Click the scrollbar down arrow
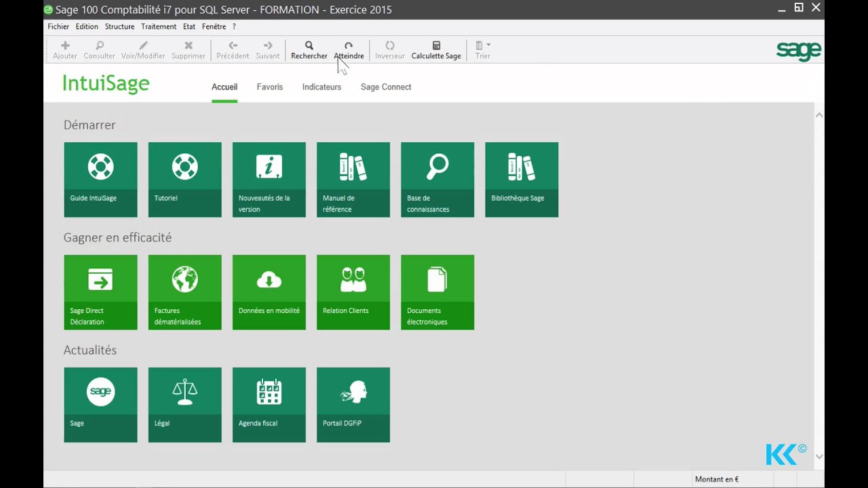The height and width of the screenshot is (488, 868). [819, 457]
